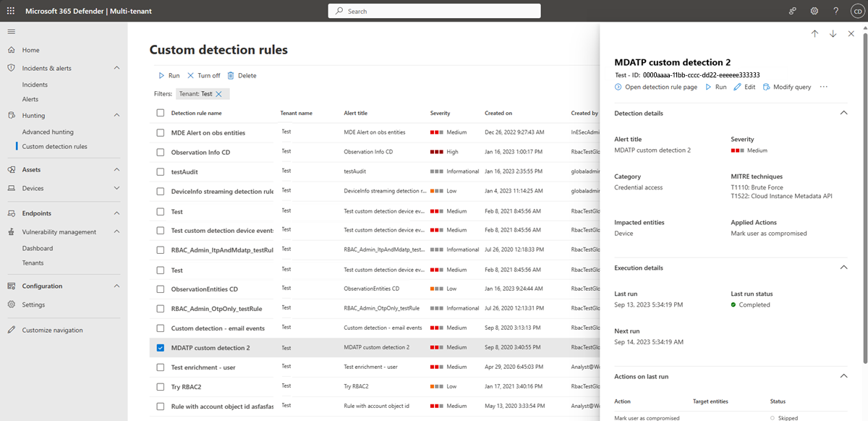Go to next rule with down arrow
868x421 pixels.
pyautogui.click(x=833, y=34)
